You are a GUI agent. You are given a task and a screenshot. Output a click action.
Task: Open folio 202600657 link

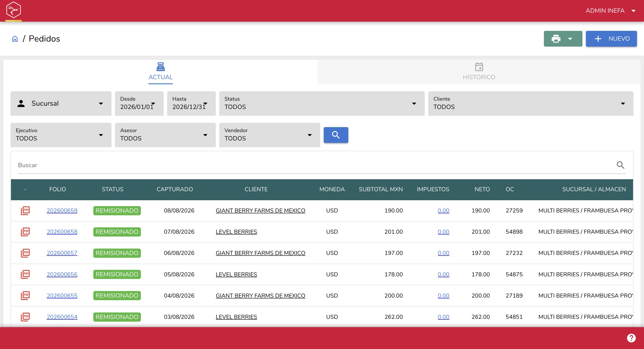(x=62, y=253)
